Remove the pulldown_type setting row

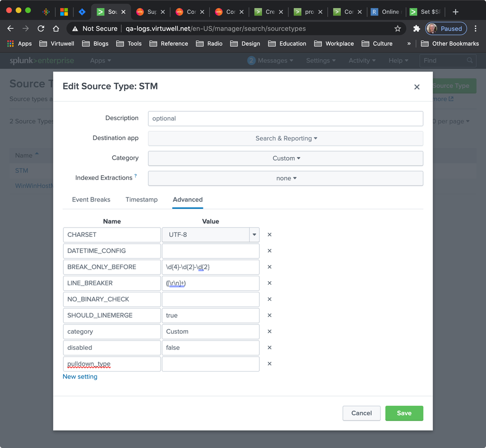(x=270, y=364)
